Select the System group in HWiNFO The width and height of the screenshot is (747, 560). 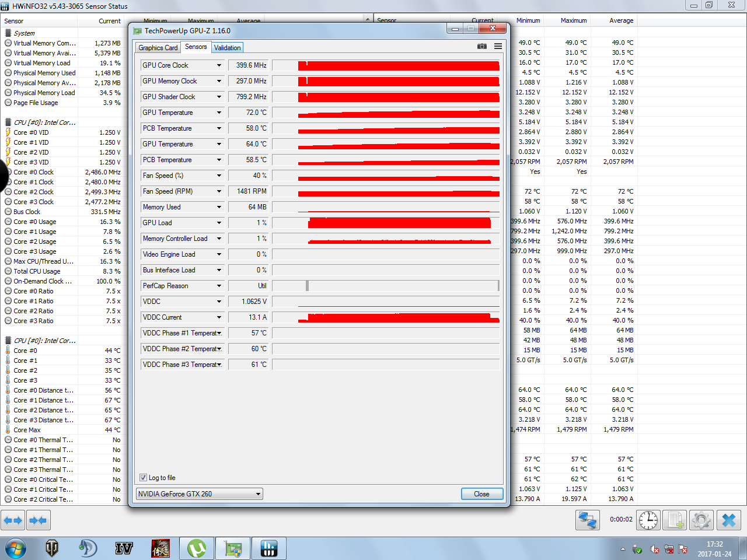pyautogui.click(x=24, y=33)
